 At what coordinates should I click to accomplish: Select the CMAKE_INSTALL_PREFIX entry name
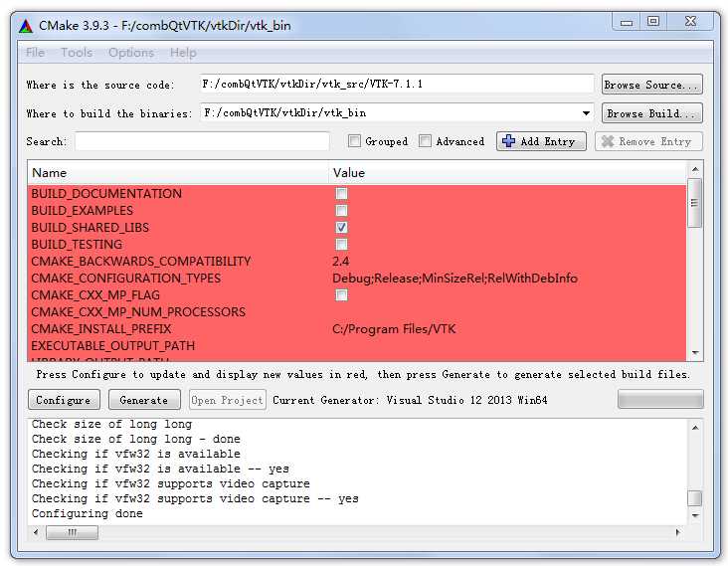[100, 328]
